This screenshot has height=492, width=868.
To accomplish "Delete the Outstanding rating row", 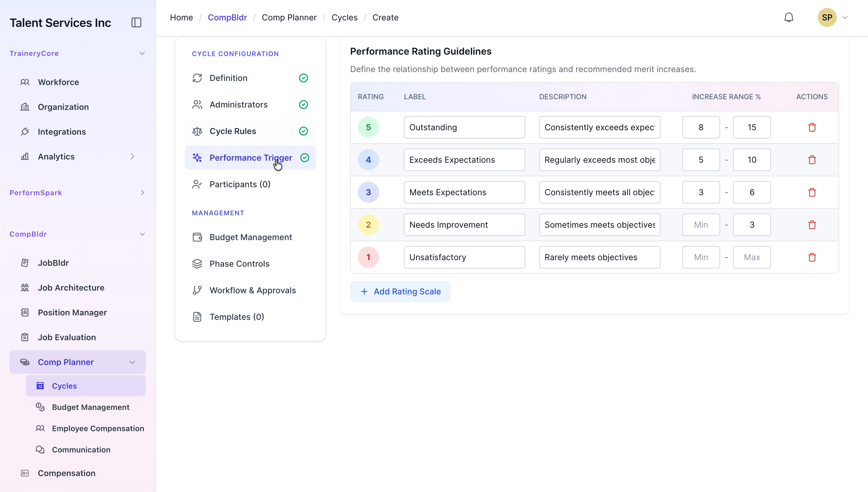I will pyautogui.click(x=812, y=127).
